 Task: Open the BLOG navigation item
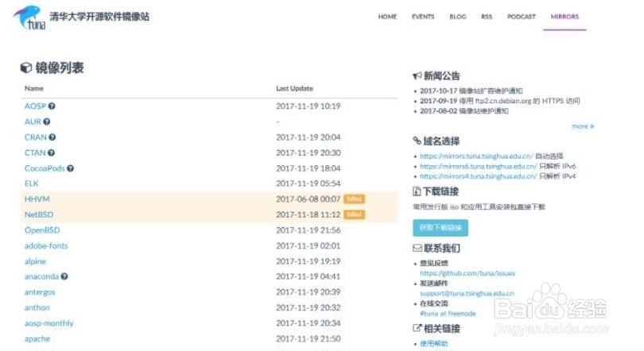coord(458,17)
